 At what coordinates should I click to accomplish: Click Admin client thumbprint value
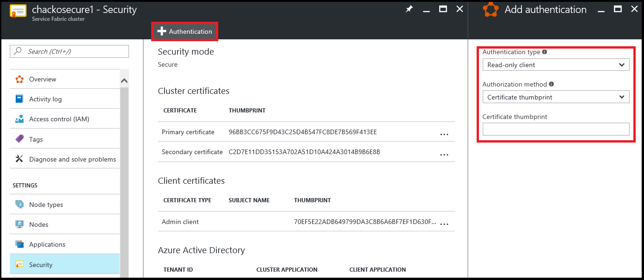[365, 222]
